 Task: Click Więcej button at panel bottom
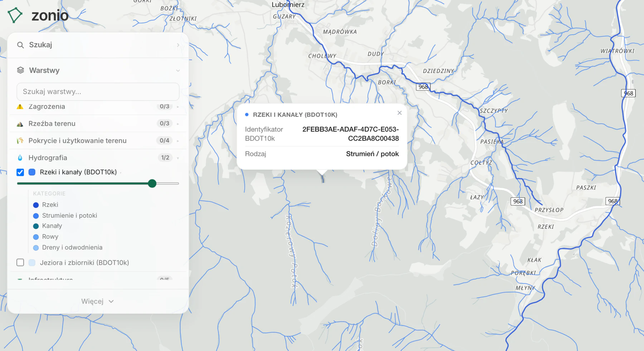(x=97, y=301)
